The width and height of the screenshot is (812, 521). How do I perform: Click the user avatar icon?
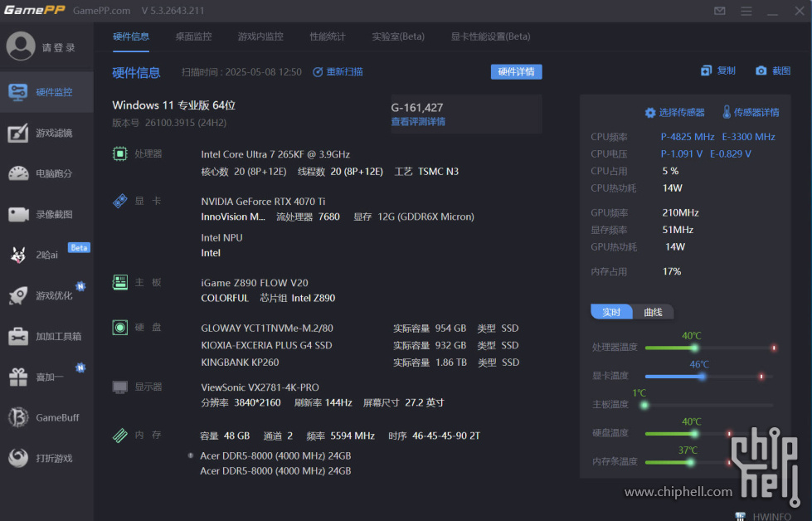(x=21, y=46)
